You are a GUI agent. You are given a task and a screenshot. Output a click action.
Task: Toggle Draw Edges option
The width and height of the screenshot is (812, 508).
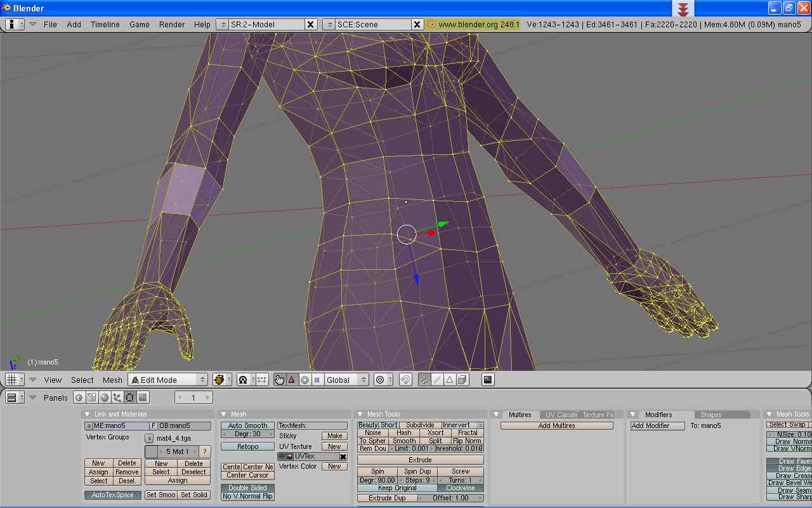tap(790, 469)
